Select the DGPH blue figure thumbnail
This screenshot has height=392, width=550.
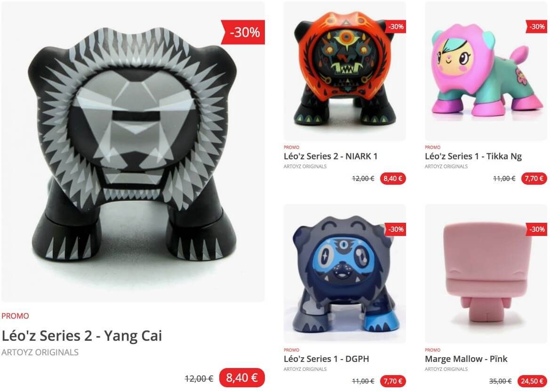tap(344, 274)
